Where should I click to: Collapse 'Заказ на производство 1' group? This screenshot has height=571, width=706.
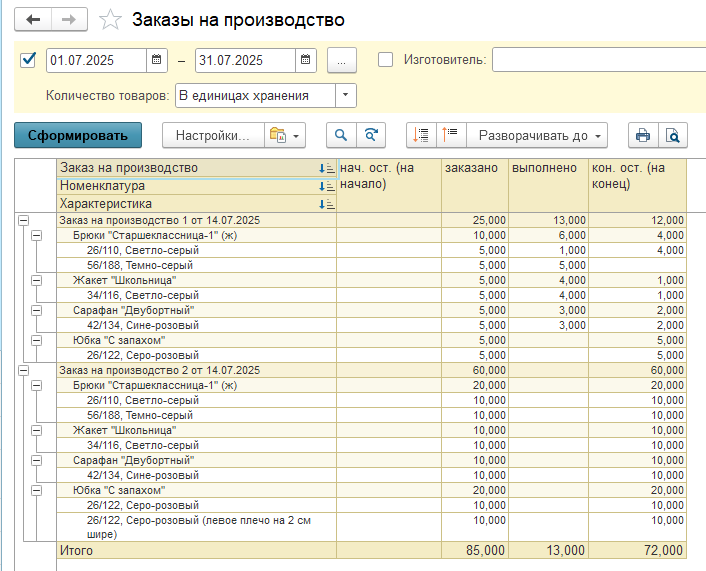click(x=23, y=220)
